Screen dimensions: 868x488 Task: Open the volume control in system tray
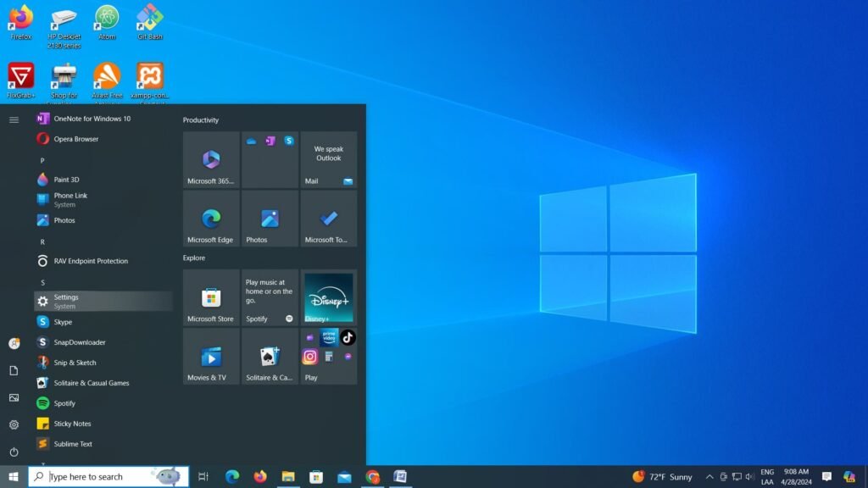(x=750, y=476)
